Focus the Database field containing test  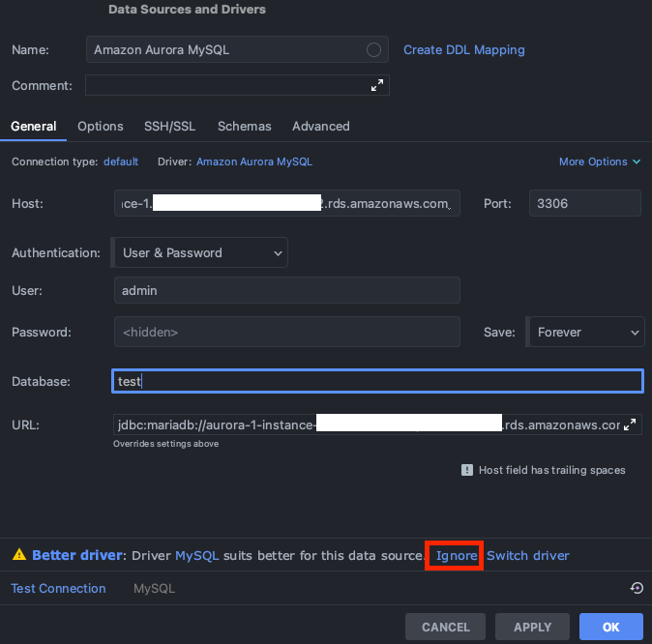377,381
